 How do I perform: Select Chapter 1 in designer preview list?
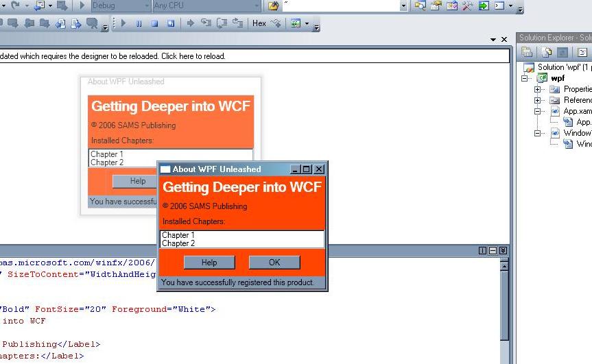(107, 154)
